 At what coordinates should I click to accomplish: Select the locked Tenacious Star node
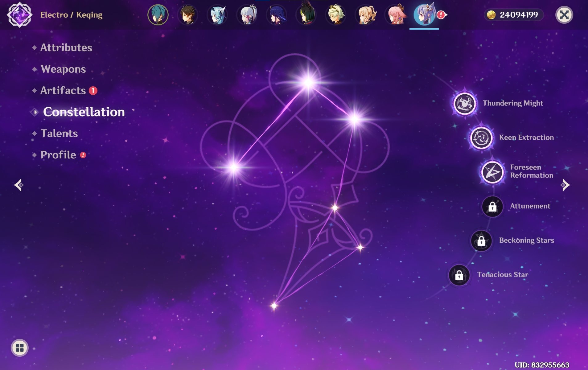pos(459,275)
